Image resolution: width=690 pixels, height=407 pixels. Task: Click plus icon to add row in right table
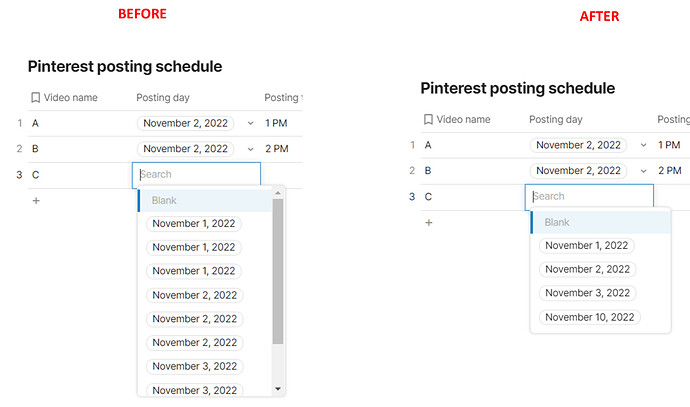click(428, 222)
